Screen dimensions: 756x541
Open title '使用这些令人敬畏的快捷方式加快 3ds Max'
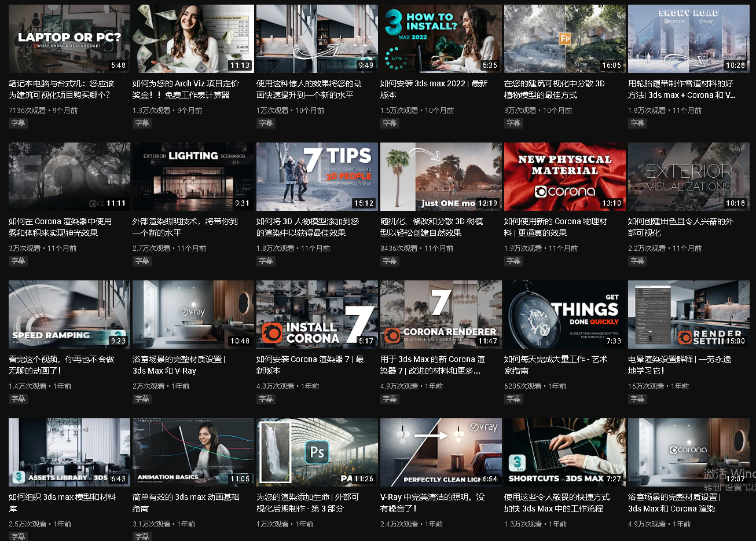[x=557, y=503]
